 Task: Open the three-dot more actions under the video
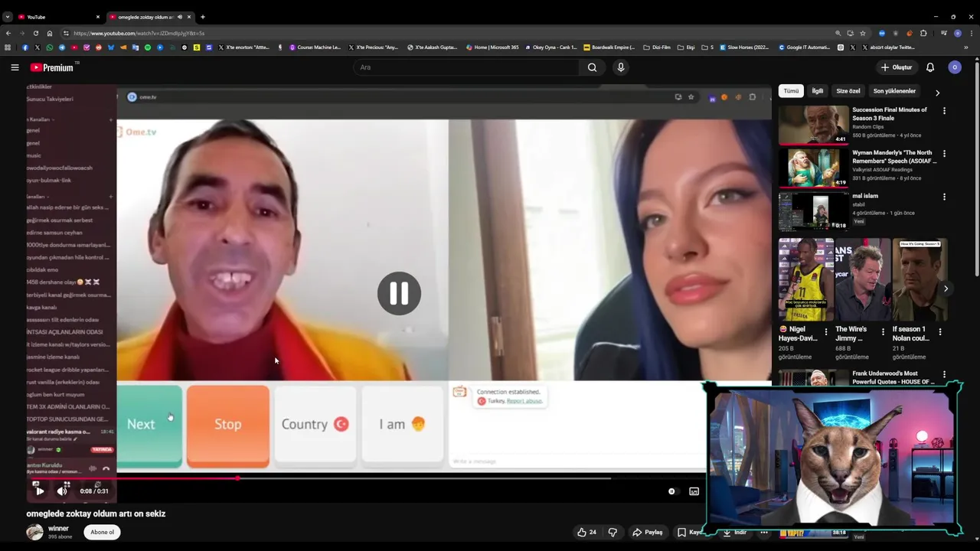tap(764, 532)
